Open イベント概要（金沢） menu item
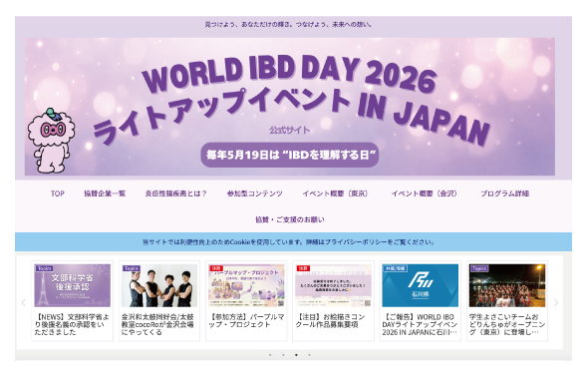The image size is (588, 374). 425,193
